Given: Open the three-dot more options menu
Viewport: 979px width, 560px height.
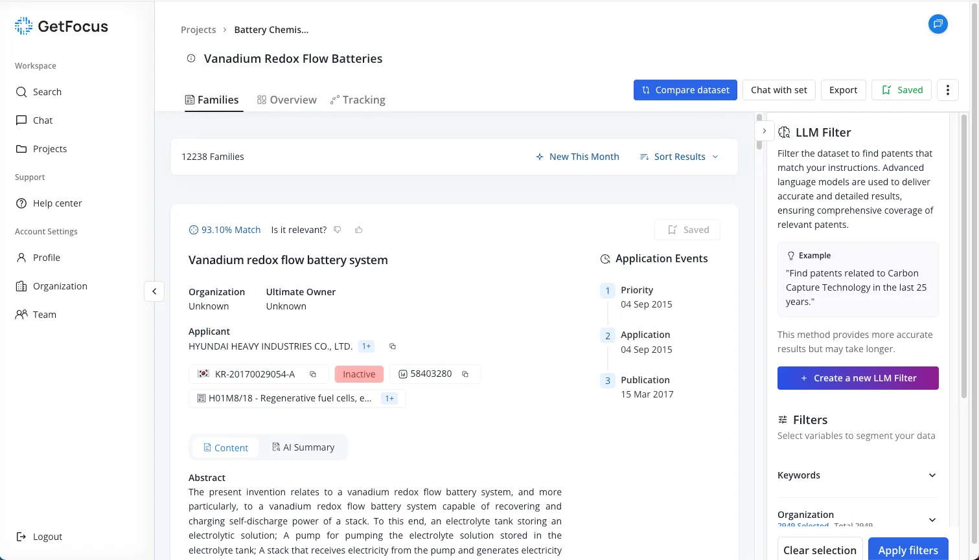Looking at the screenshot, I should tap(947, 90).
